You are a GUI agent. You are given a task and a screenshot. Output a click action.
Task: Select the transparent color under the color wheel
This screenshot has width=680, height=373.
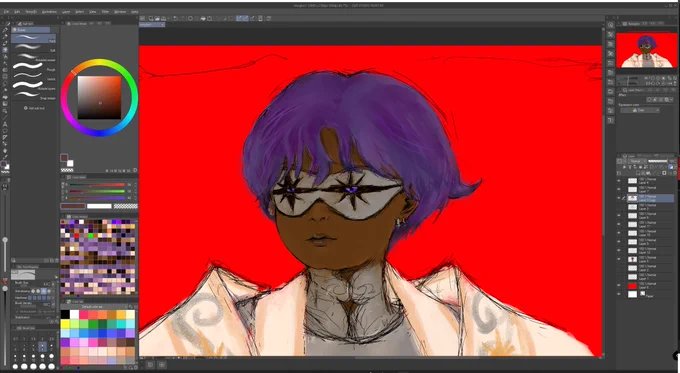(67, 170)
